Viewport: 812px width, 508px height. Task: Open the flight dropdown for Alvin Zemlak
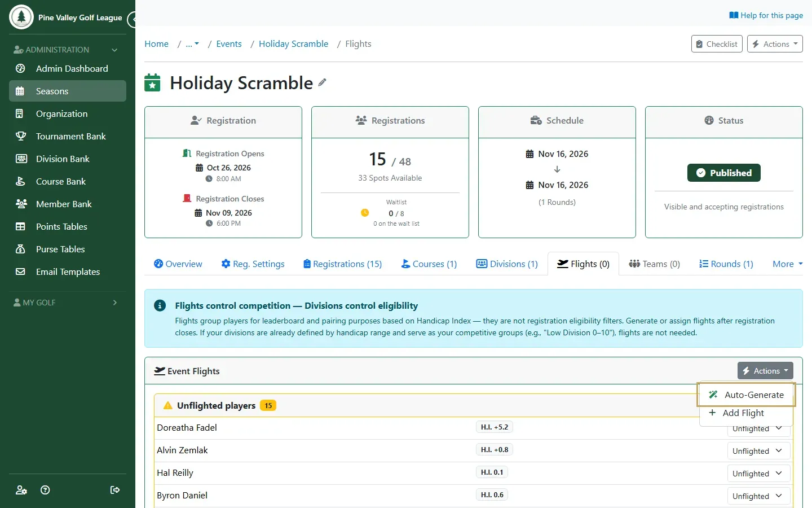click(758, 451)
